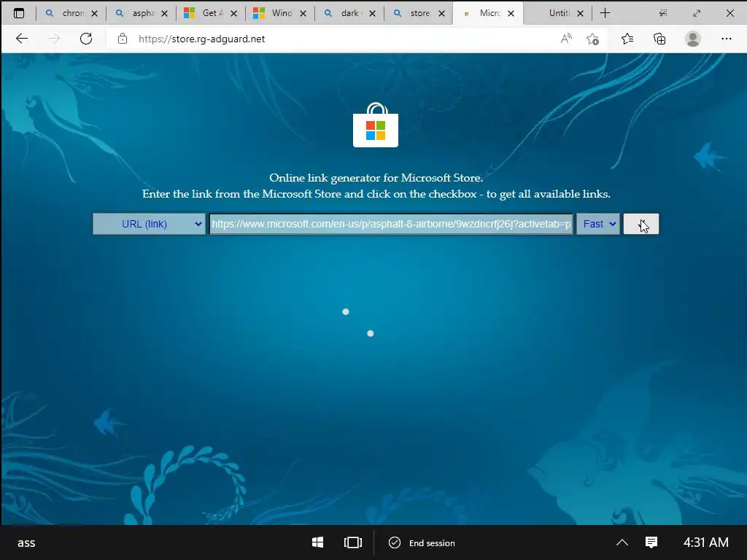Click the pin window icon in title bar
Viewport: 747px width, 560px height.
pos(662,13)
